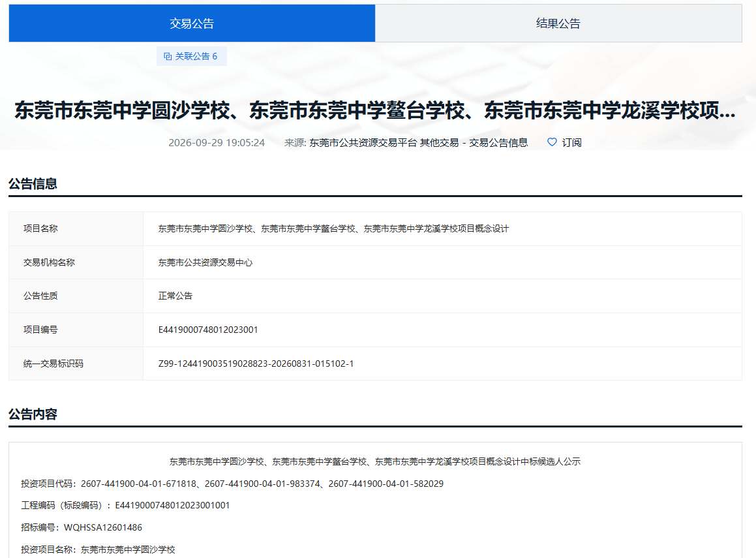Viewport: 756px width, 558px height.
Task: Click 投资项目名称 东莞市东莞中学圆沙学校 line
Action: (98, 550)
